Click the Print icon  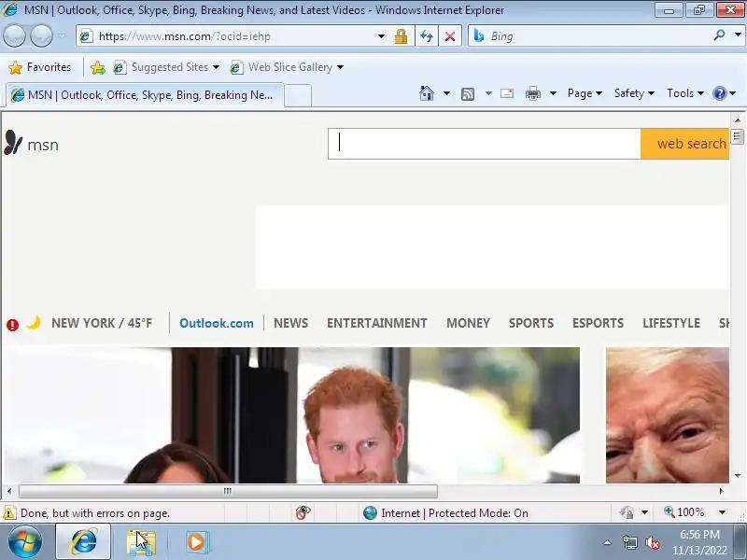coord(532,93)
